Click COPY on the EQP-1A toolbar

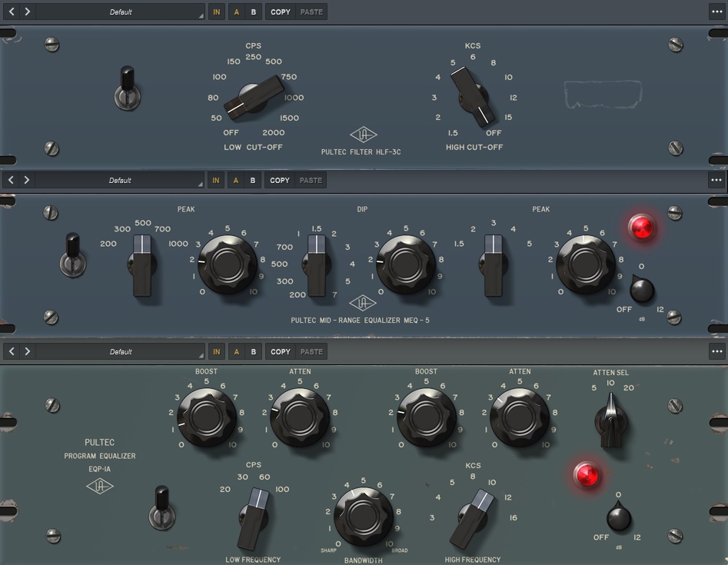[x=281, y=352]
